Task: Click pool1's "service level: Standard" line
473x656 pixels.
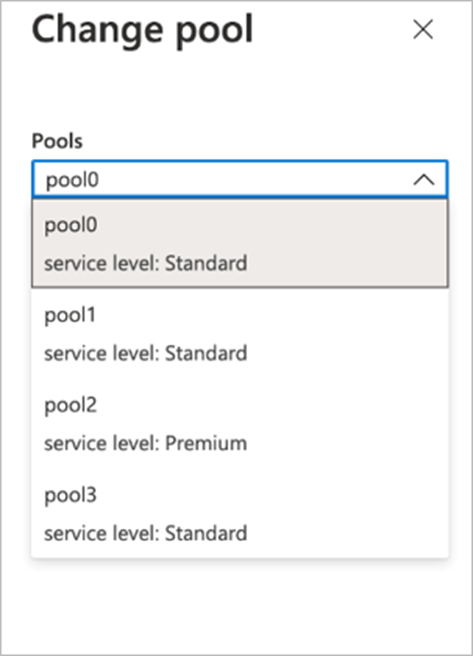Action: [x=146, y=354]
